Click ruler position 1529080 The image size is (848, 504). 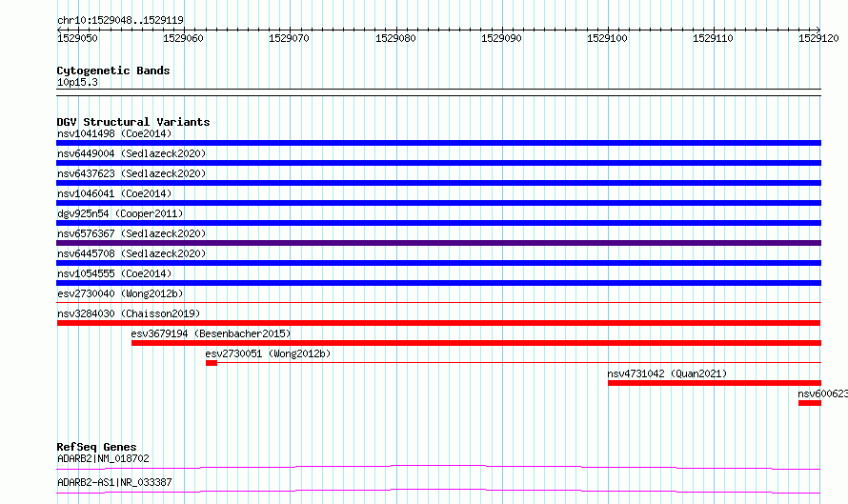[395, 38]
